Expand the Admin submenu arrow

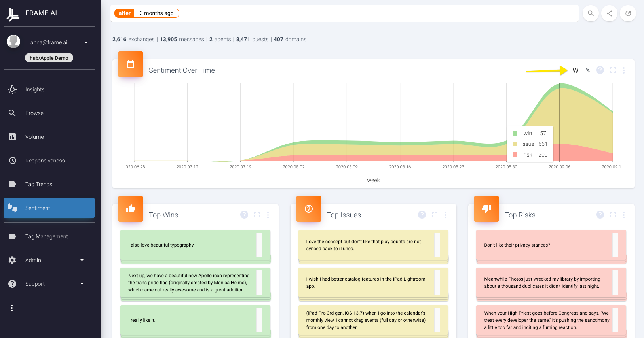82,260
